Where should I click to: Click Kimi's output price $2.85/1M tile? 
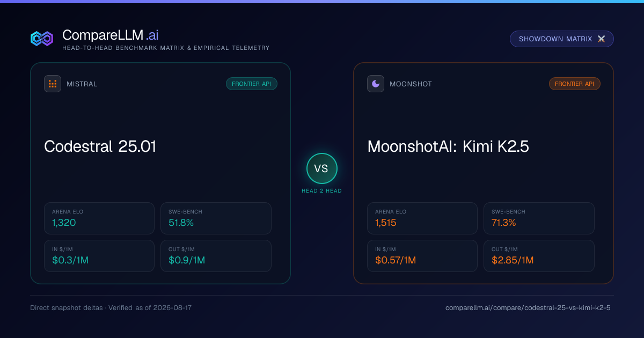tap(539, 256)
